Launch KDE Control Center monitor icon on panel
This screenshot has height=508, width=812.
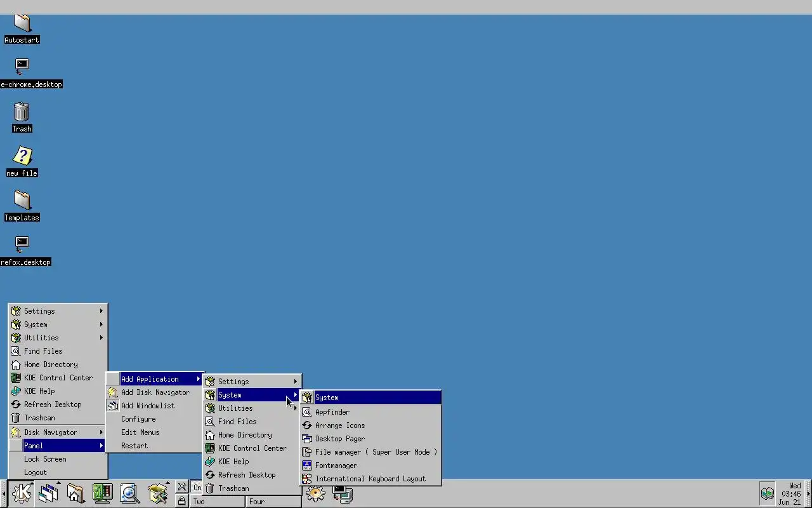[x=102, y=493]
